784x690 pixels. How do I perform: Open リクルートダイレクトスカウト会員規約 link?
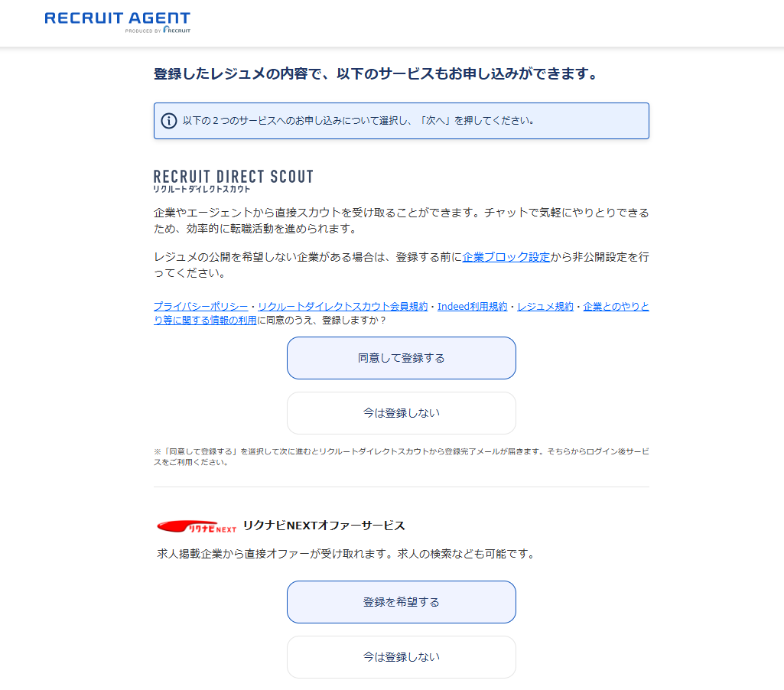click(x=343, y=307)
